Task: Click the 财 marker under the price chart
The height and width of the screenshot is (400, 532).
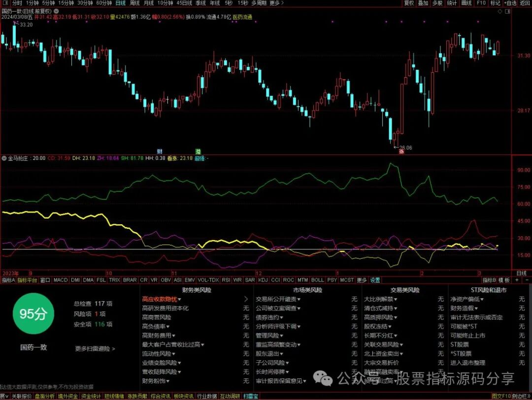Action: point(160,151)
